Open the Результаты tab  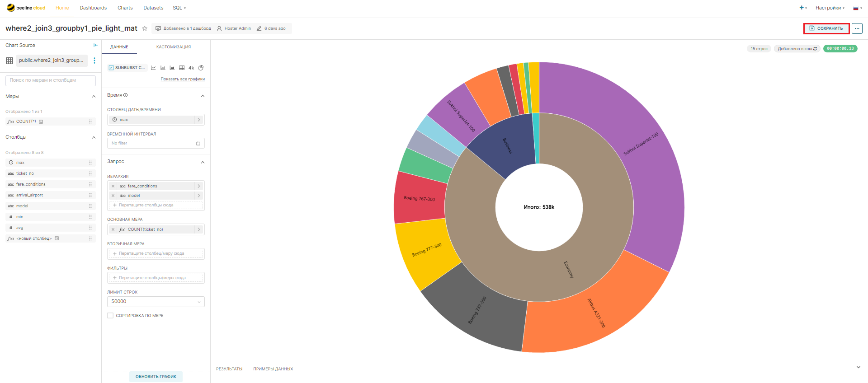click(x=229, y=369)
